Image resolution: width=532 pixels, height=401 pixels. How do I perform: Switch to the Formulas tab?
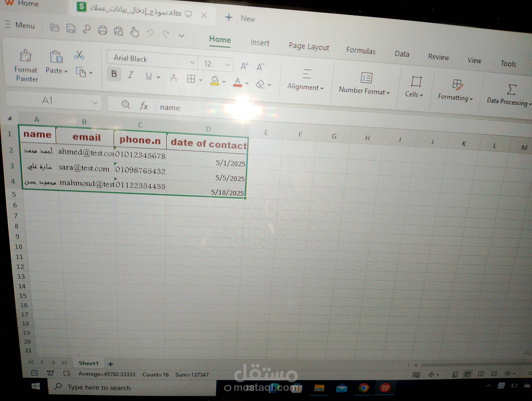(361, 51)
